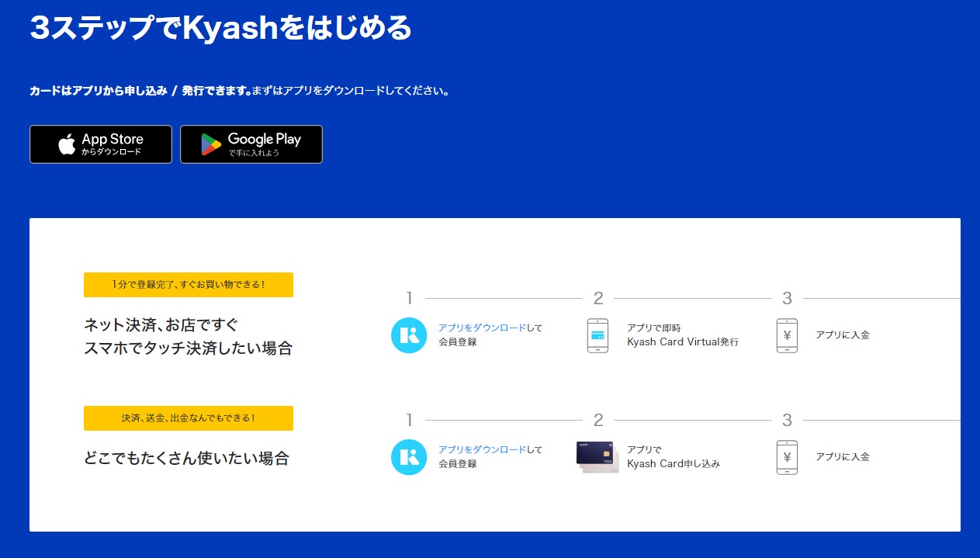Open second-row アプリをダウンロード link
The width and height of the screenshot is (980, 558).
click(x=482, y=449)
